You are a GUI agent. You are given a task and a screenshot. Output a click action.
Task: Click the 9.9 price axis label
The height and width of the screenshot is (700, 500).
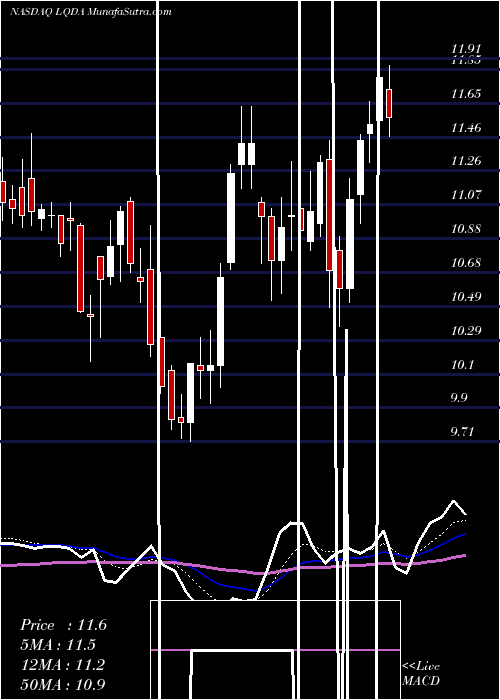coord(459,397)
